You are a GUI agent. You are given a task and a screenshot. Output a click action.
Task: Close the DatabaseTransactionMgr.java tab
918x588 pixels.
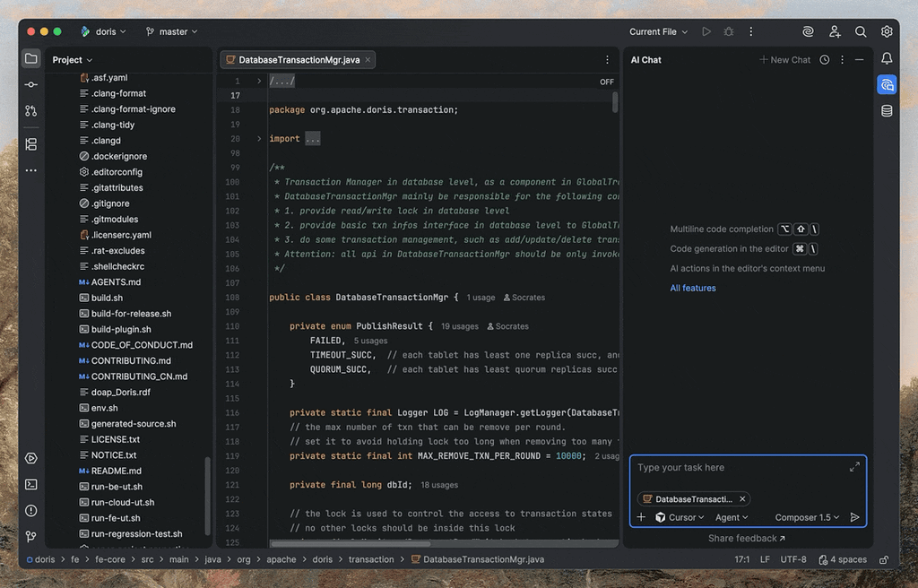[x=368, y=60]
